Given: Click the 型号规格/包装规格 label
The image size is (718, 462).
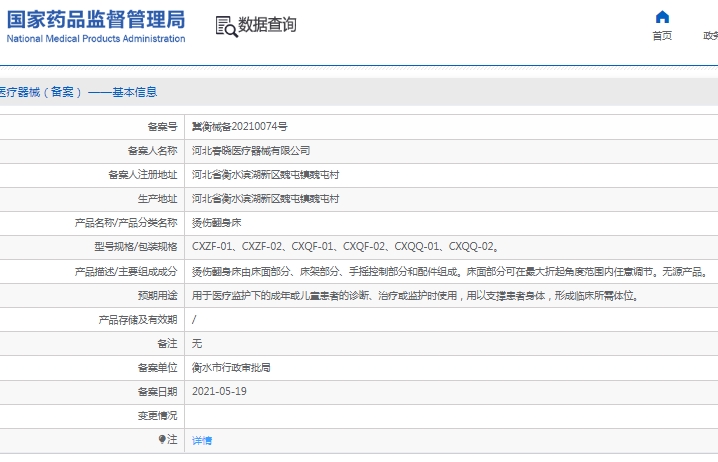Looking at the screenshot, I should (x=136, y=247).
